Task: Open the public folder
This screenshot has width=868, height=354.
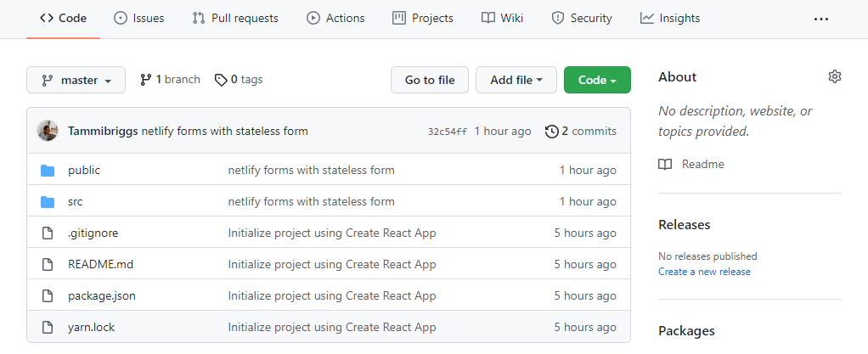Action: point(84,171)
